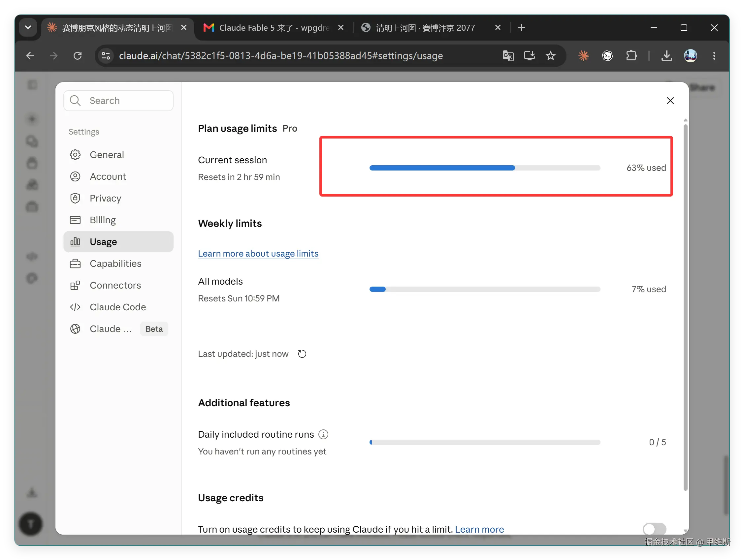Click the Daily routine runs progress bar
The width and height of the screenshot is (744, 560).
click(x=485, y=442)
